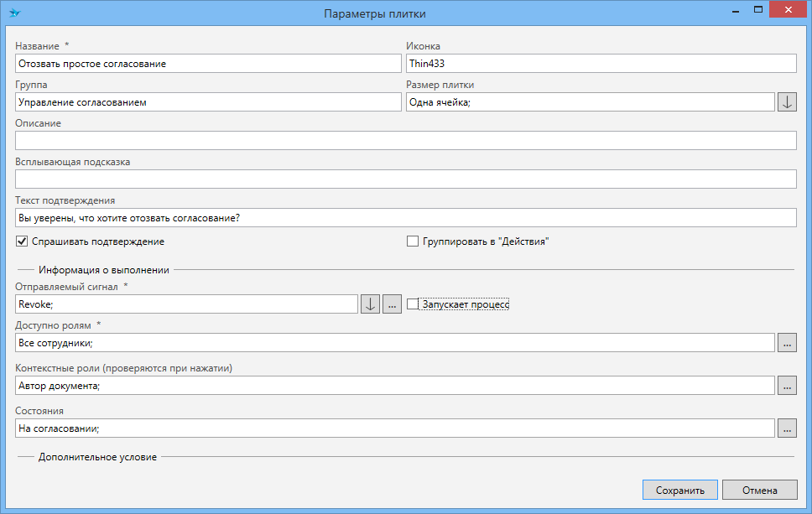This screenshot has width=812, height=514.
Task: Open ellipsis browse button for Отправляемый сигнал
Action: point(392,304)
